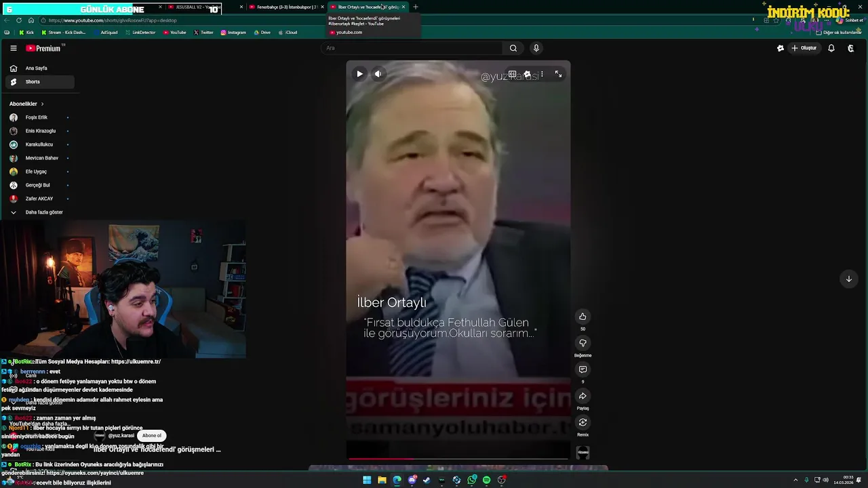Show hidden system tray icons chevron
The height and width of the screenshot is (488, 868).
tap(795, 480)
